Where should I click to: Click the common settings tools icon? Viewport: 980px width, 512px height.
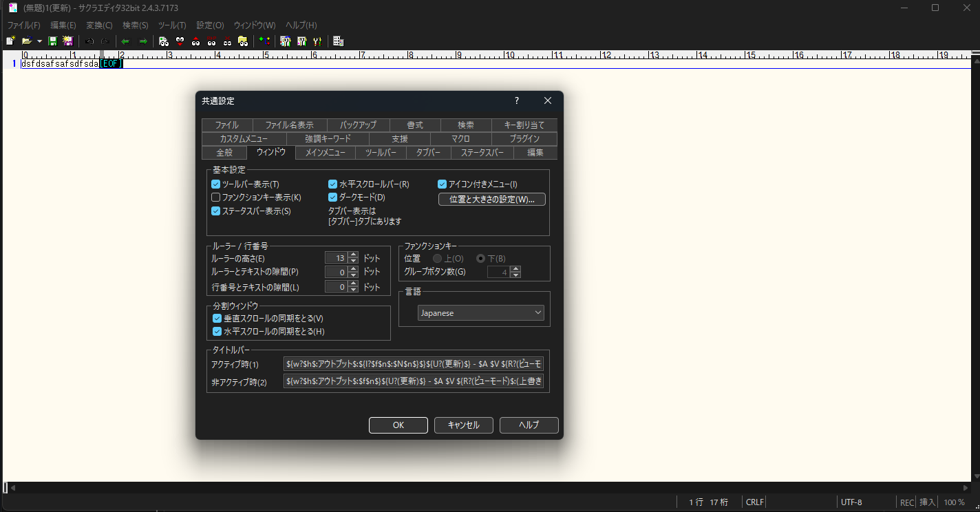(x=317, y=41)
